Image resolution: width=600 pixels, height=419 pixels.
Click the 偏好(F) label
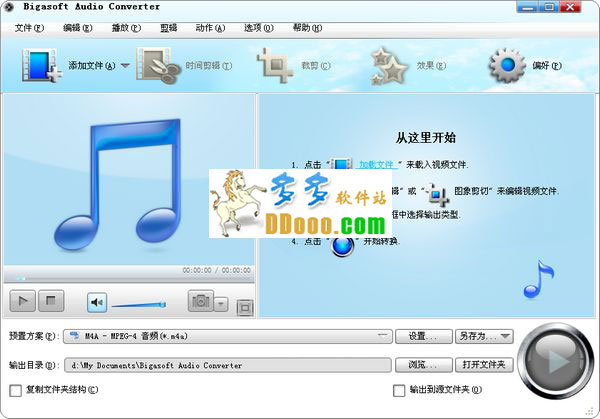coord(547,66)
